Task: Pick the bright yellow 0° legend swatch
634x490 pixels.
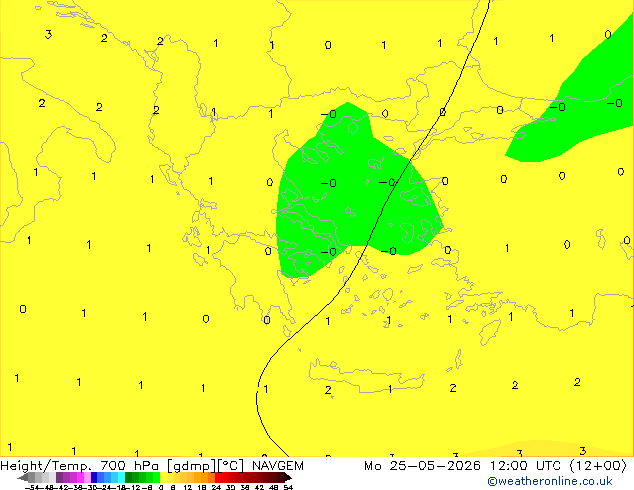Action: point(163,477)
